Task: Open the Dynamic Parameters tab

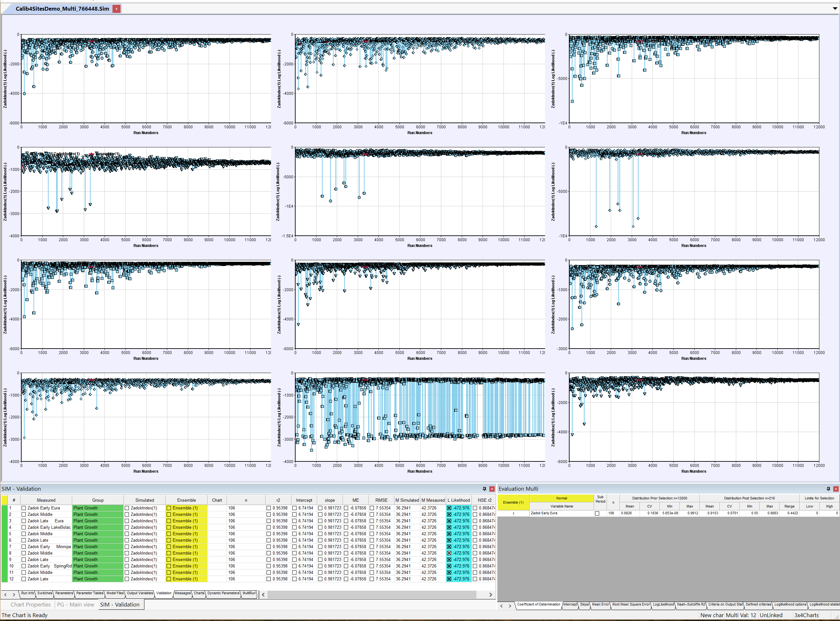Action: 223,593
